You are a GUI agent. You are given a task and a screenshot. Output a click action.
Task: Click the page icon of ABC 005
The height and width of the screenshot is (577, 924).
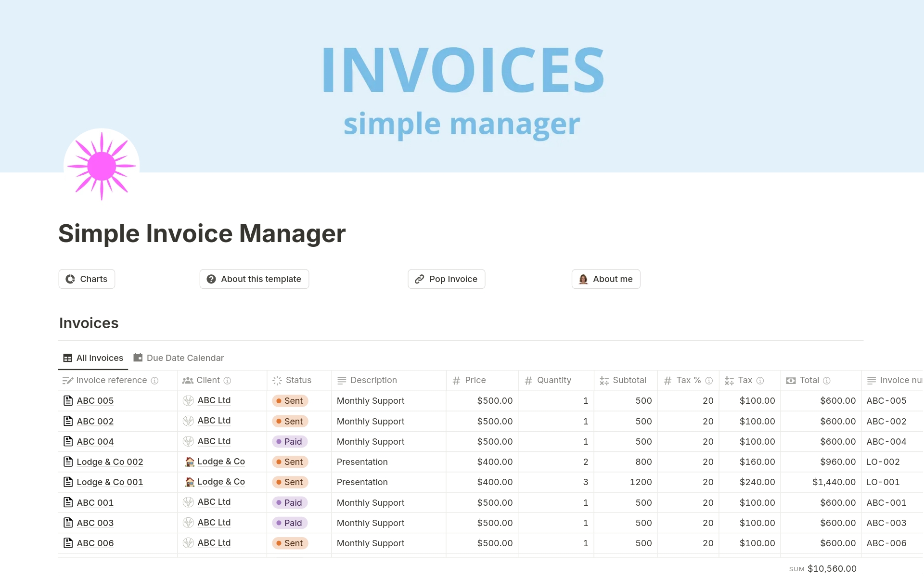coord(68,400)
